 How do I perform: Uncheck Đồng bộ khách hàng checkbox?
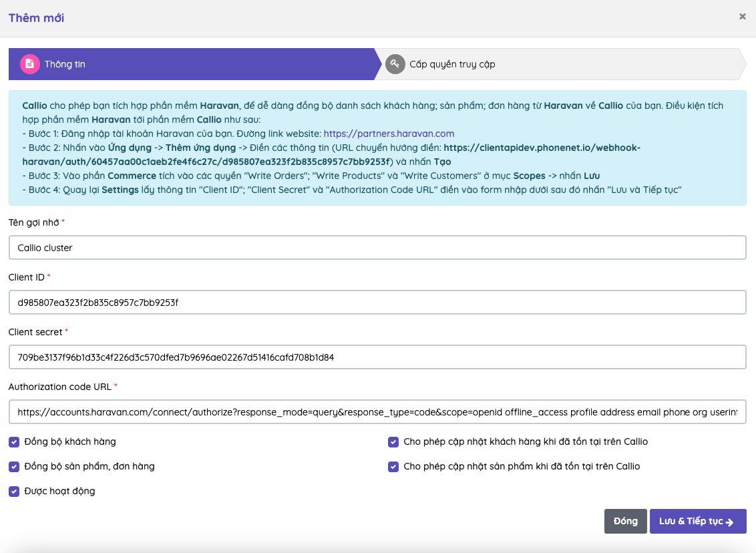coord(14,441)
